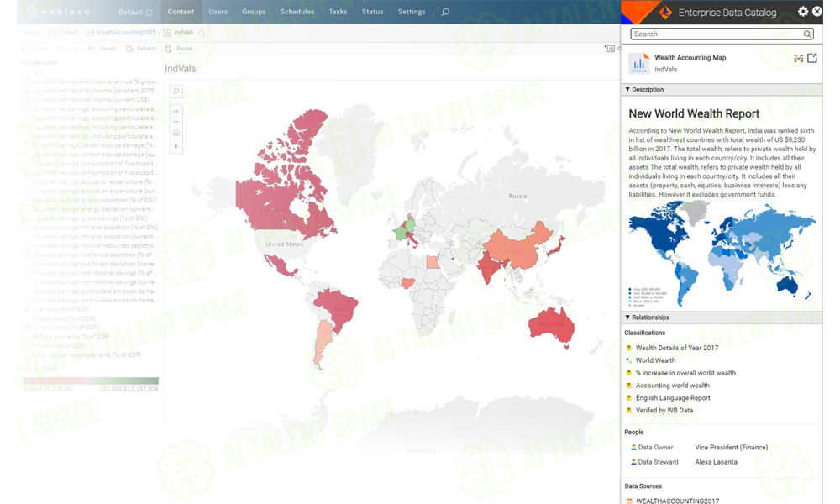Click the Data Steward person icon
This screenshot has height=504, width=840.
click(x=633, y=462)
